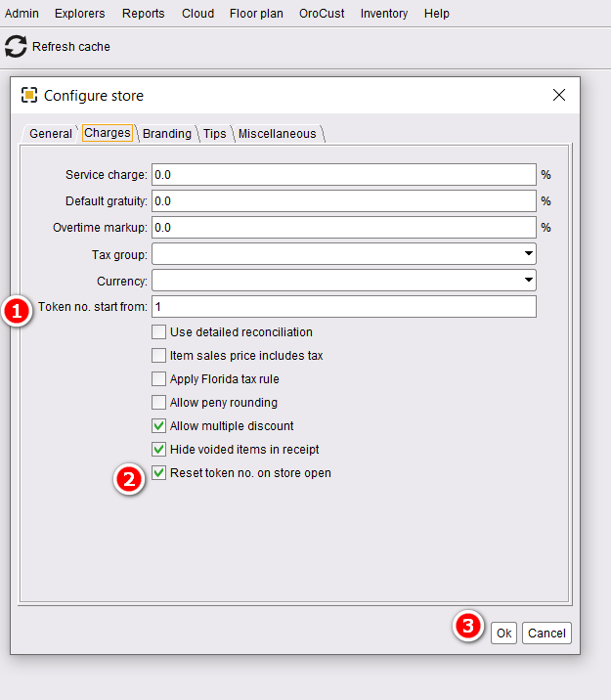Click the Refresh cache label
The height and width of the screenshot is (700, 611).
pos(71,46)
